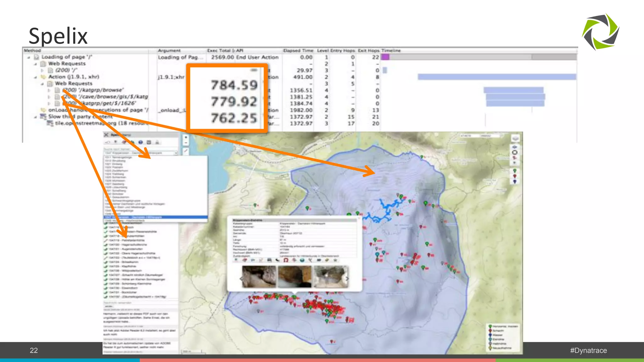Open the third cave photo thumbnail
This screenshot has width=644, height=362.
click(331, 277)
